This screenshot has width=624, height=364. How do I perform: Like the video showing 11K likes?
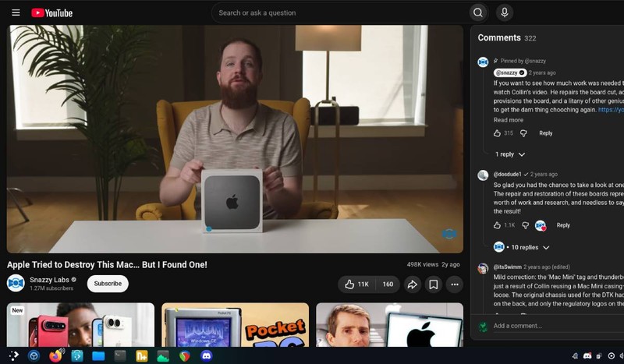click(x=356, y=284)
